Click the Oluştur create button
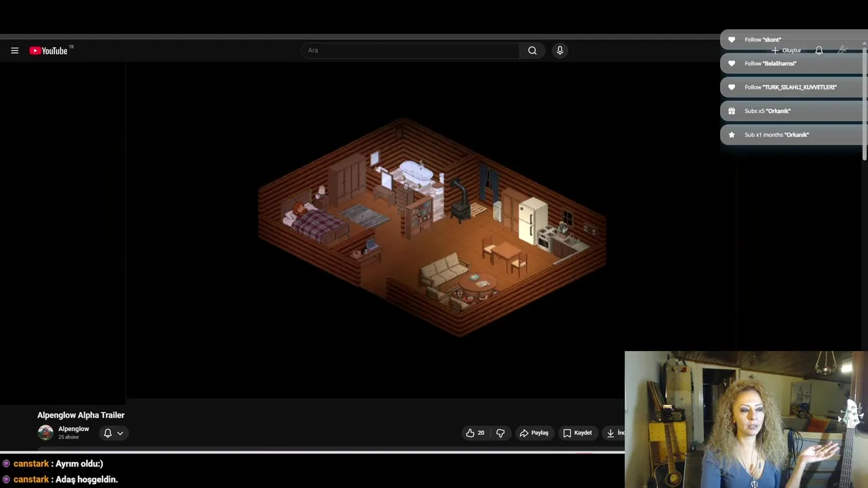This screenshot has height=488, width=868. [x=787, y=50]
